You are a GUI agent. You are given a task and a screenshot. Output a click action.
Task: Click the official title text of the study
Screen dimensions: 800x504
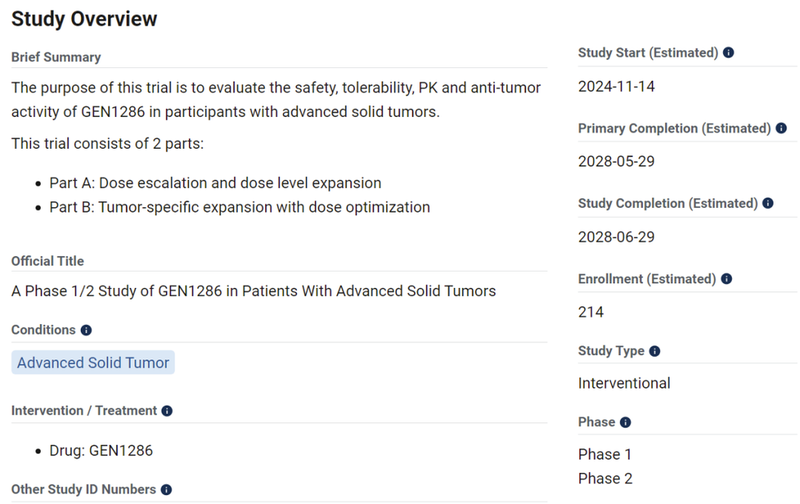(x=253, y=291)
